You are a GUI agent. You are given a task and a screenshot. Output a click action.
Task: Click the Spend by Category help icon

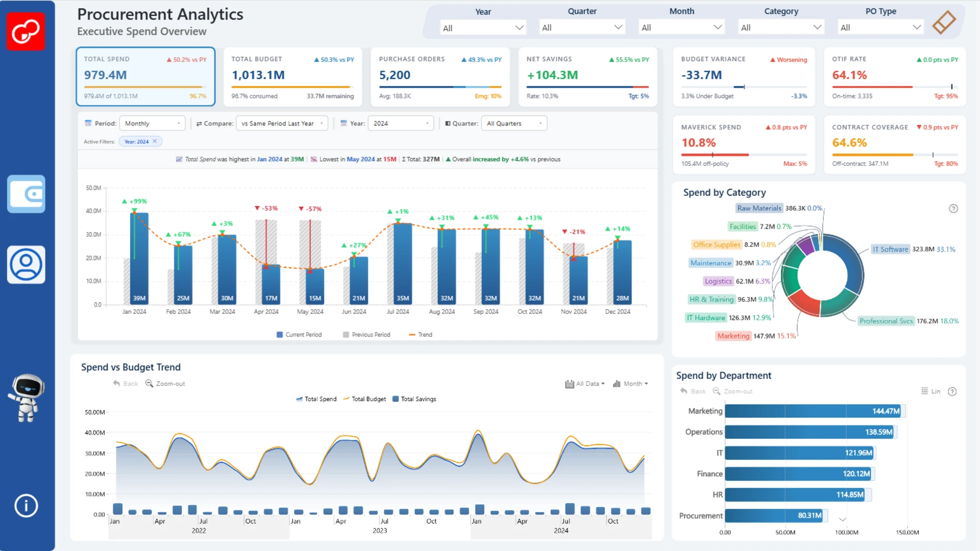[x=953, y=209]
